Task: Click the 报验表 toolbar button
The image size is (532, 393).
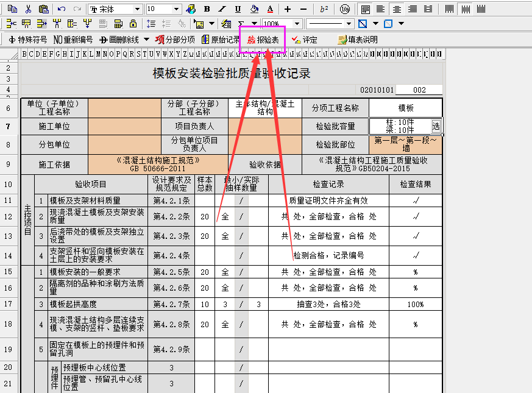Action: click(263, 40)
